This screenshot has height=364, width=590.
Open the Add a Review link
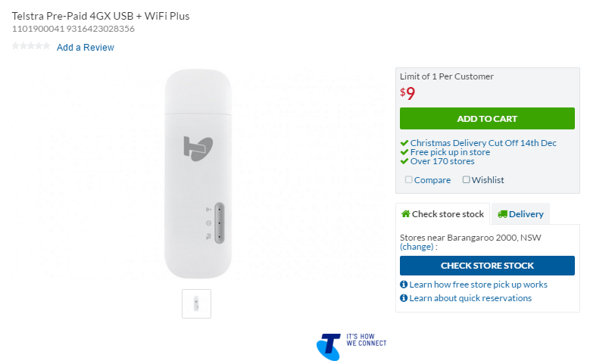(86, 48)
